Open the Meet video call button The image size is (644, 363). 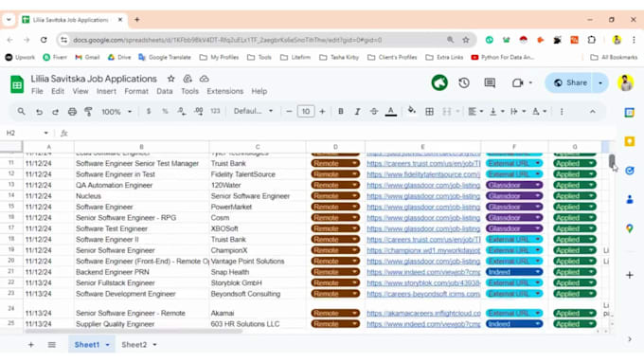(522, 82)
